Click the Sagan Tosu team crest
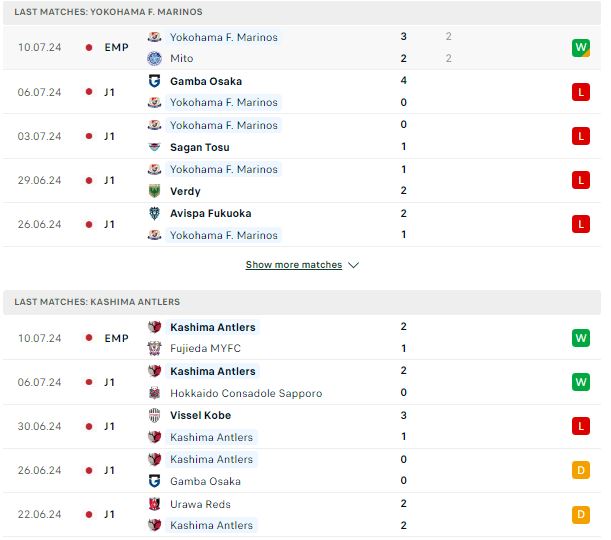The image size is (611, 540). 154,147
